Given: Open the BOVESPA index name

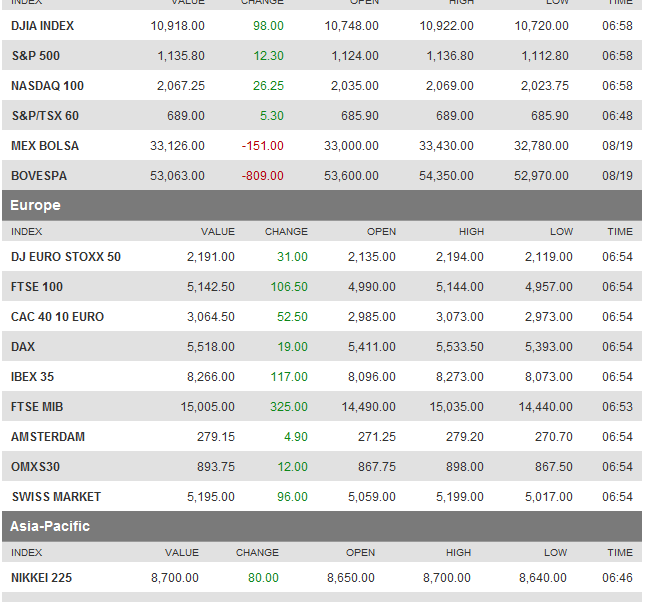Looking at the screenshot, I should click(39, 176).
